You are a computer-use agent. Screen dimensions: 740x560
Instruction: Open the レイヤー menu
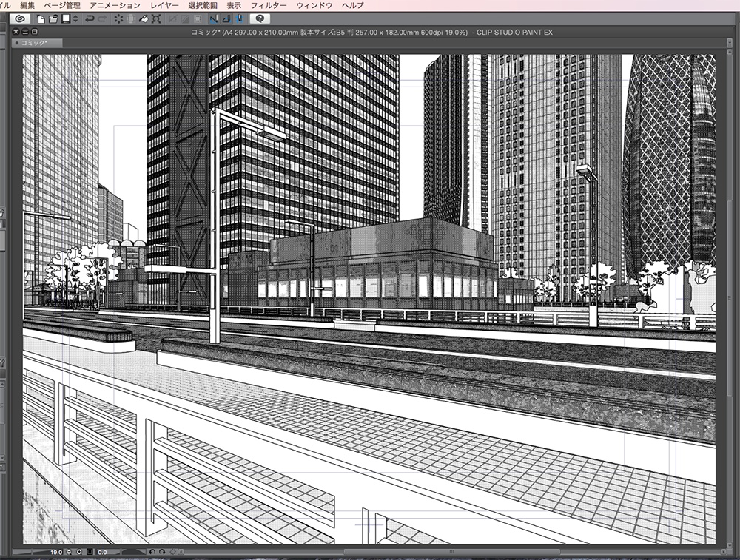pyautogui.click(x=165, y=5)
